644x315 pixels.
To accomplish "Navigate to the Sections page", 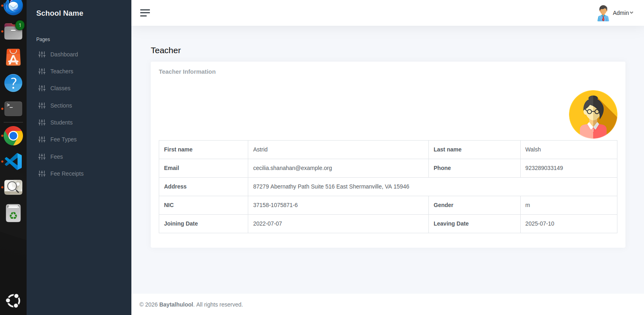I will tap(61, 106).
